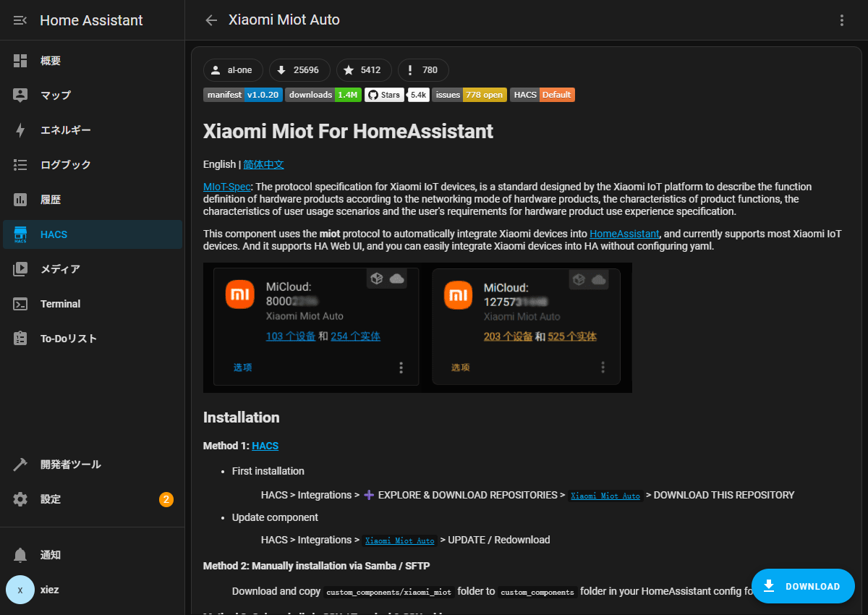Open the エネルギー lightning icon
The height and width of the screenshot is (615, 868).
(20, 130)
